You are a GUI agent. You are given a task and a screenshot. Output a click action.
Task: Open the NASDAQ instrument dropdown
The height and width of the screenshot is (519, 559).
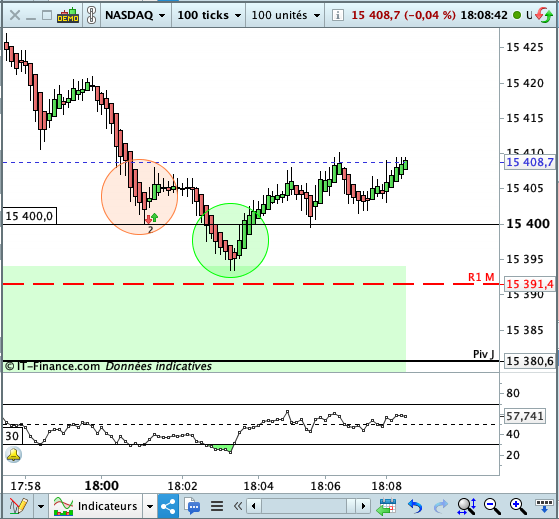pos(135,15)
